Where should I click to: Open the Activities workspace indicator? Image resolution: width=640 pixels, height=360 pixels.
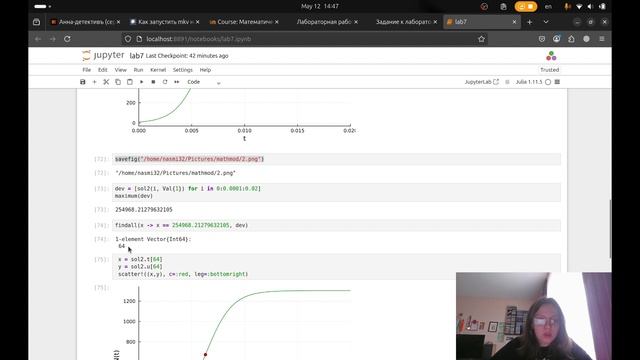42,7
